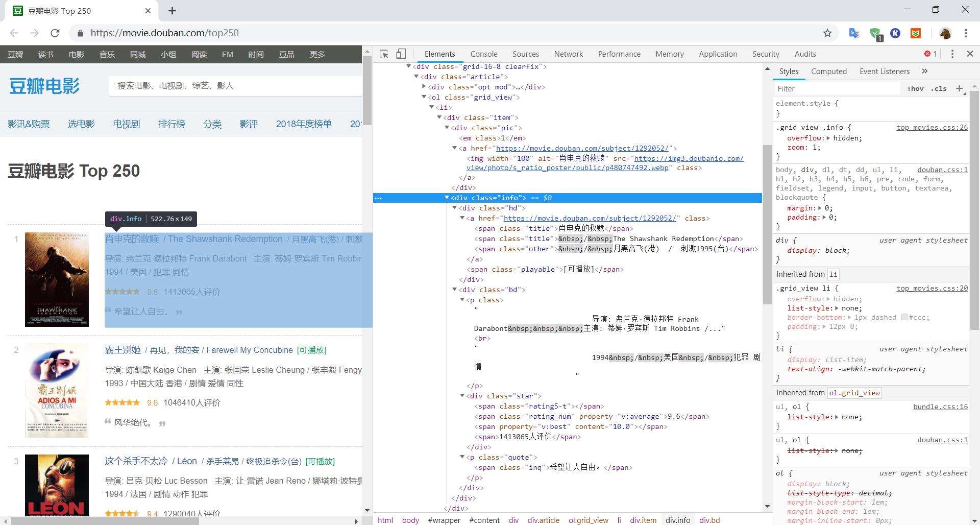Click the Douban movie search box
The height and width of the screenshot is (525, 980).
[x=235, y=86]
